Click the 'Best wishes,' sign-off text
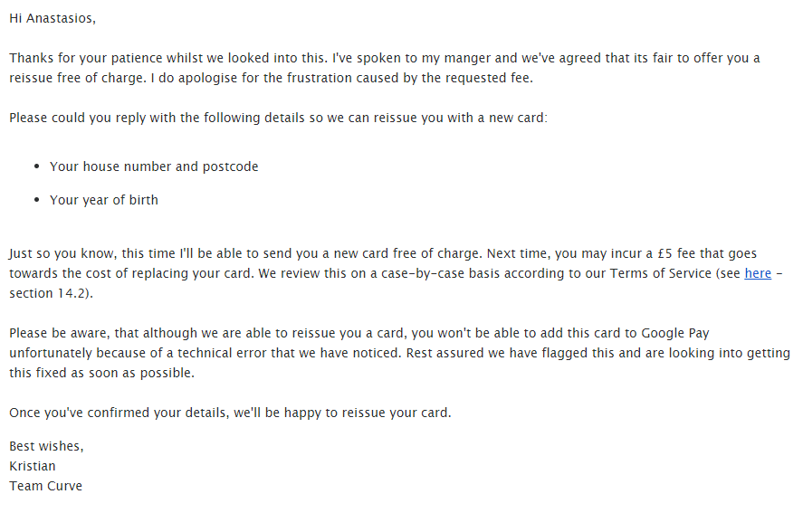The height and width of the screenshot is (532, 803). point(46,446)
